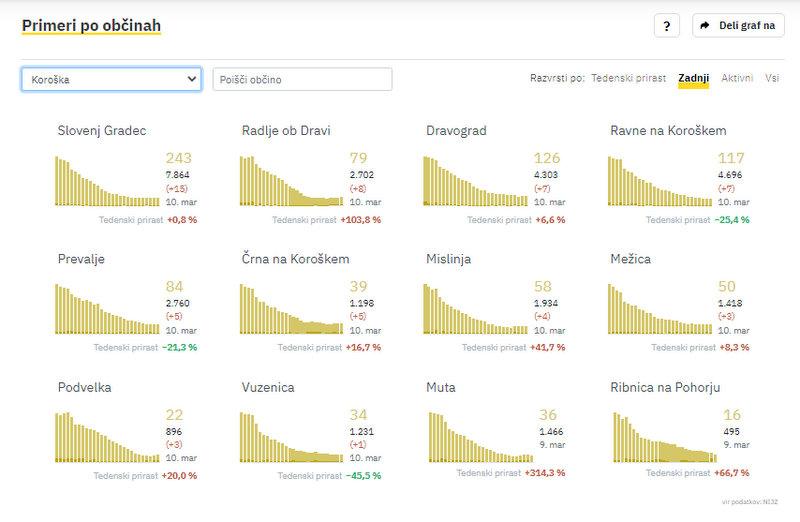Open the Prevalje bar chart
This screenshot has width=800, height=522.
(106, 308)
